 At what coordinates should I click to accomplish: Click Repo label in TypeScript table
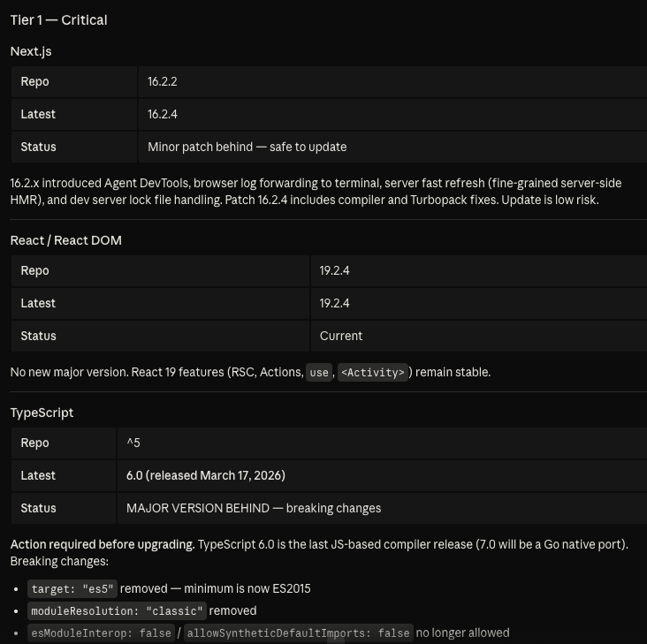tap(34, 443)
